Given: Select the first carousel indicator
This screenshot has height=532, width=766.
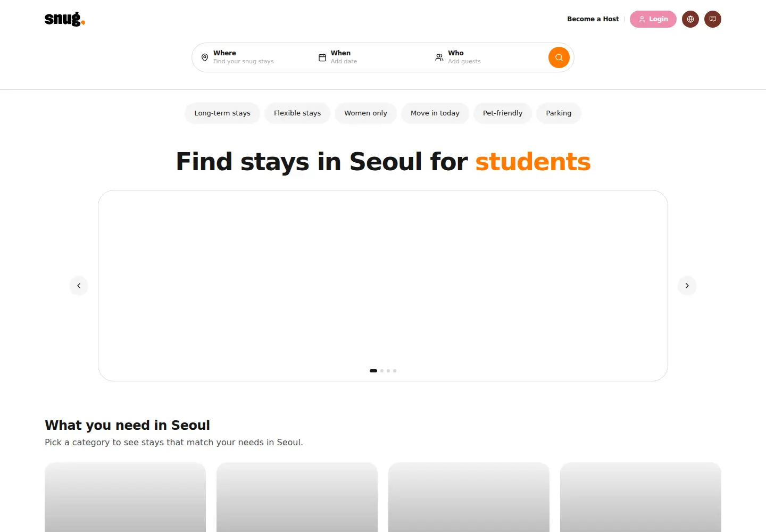Looking at the screenshot, I should click(x=373, y=371).
